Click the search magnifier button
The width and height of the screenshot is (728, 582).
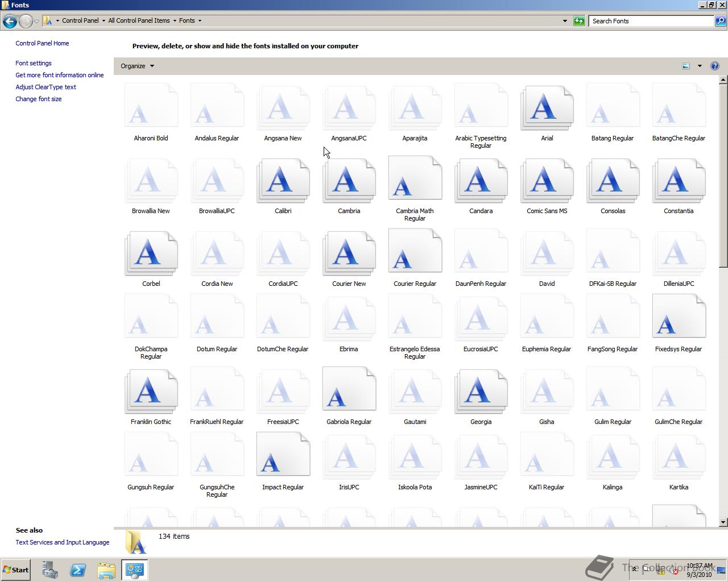tap(721, 21)
